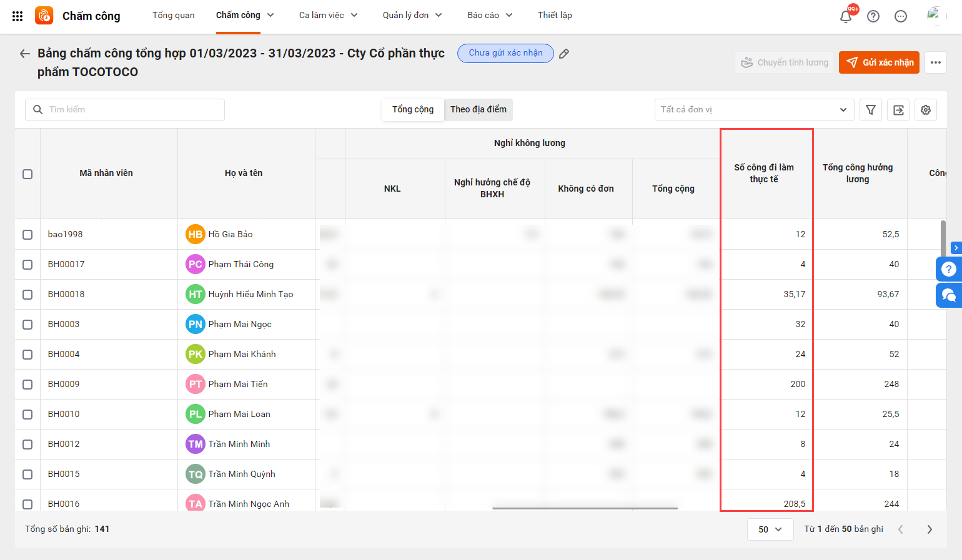Viewport: 962px width, 560px height.
Task: Expand the Tất cả đơn vị dropdown
Action: [754, 110]
